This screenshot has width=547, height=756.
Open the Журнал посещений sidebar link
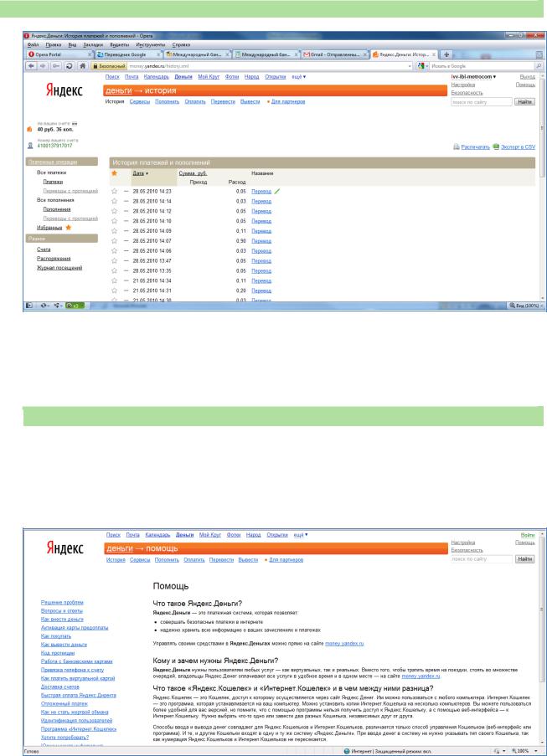point(59,268)
